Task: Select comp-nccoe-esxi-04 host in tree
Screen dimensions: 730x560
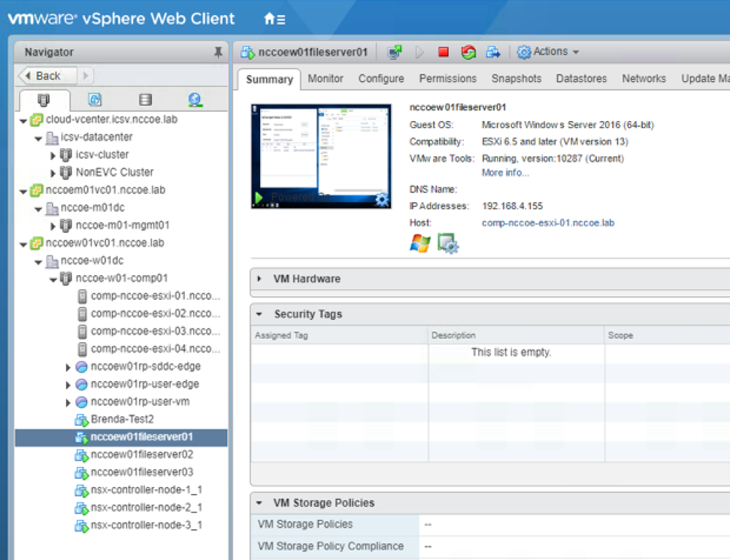Action: 156,349
